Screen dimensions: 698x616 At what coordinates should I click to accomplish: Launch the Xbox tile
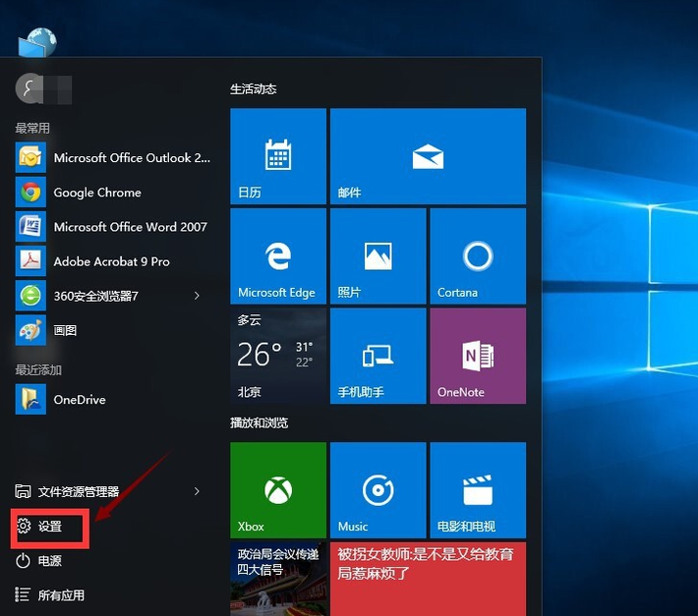277,489
